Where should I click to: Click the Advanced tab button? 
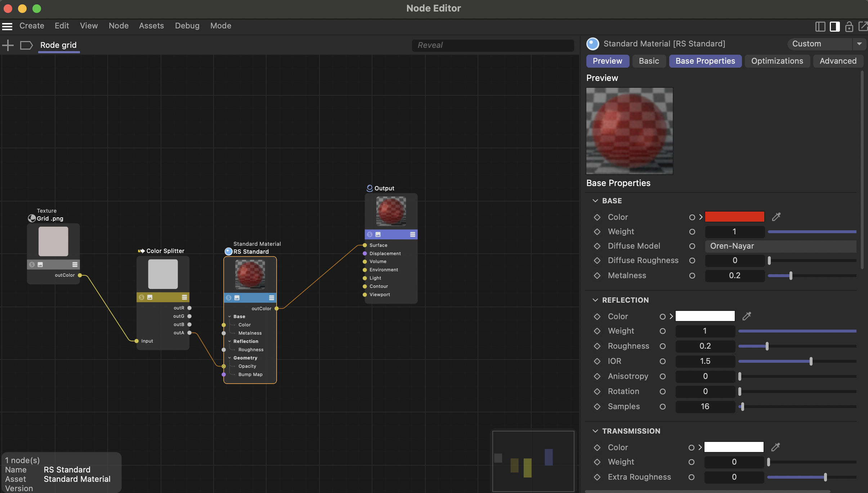(838, 61)
